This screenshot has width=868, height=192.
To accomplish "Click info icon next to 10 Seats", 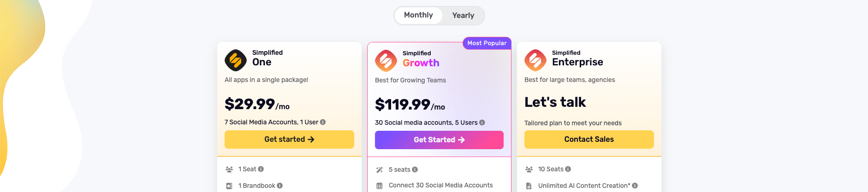I will pos(568,169).
